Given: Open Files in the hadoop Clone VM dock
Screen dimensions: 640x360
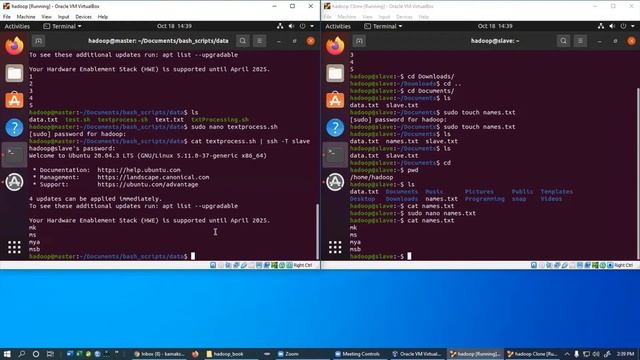Looking at the screenshot, I should (335, 73).
